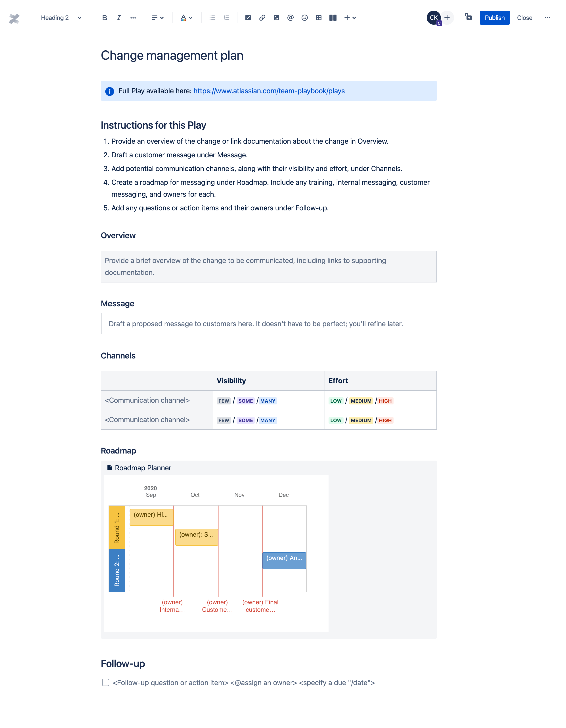
Task: Click the image insert icon
Action: click(x=276, y=18)
